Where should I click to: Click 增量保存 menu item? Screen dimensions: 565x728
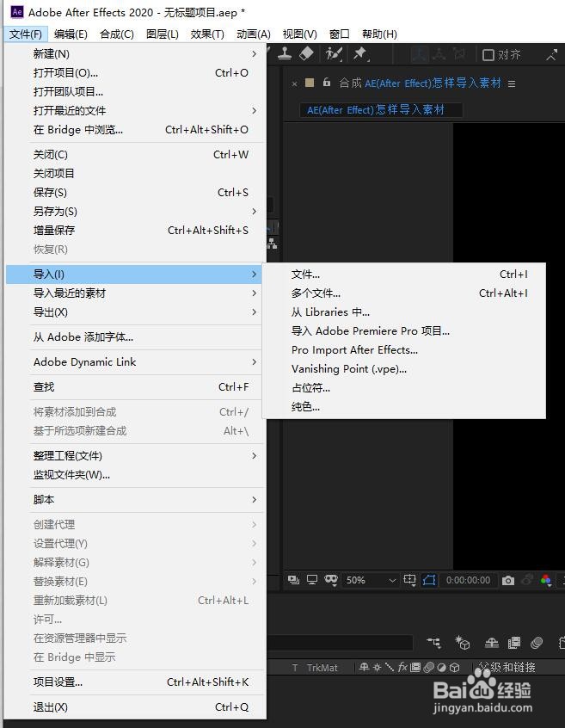click(135, 231)
